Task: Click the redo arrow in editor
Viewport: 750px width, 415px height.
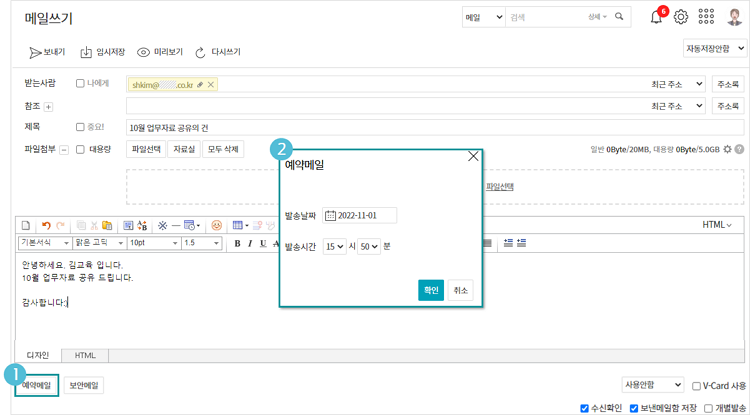Action: 60,225
